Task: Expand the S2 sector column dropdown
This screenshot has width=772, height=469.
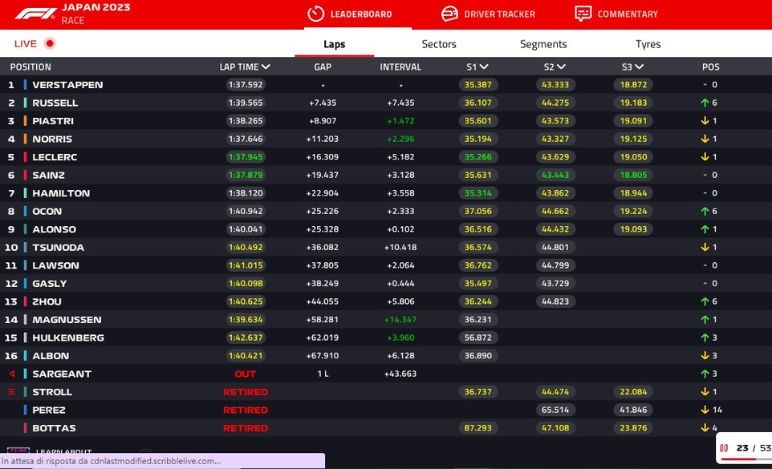Action: click(555, 67)
